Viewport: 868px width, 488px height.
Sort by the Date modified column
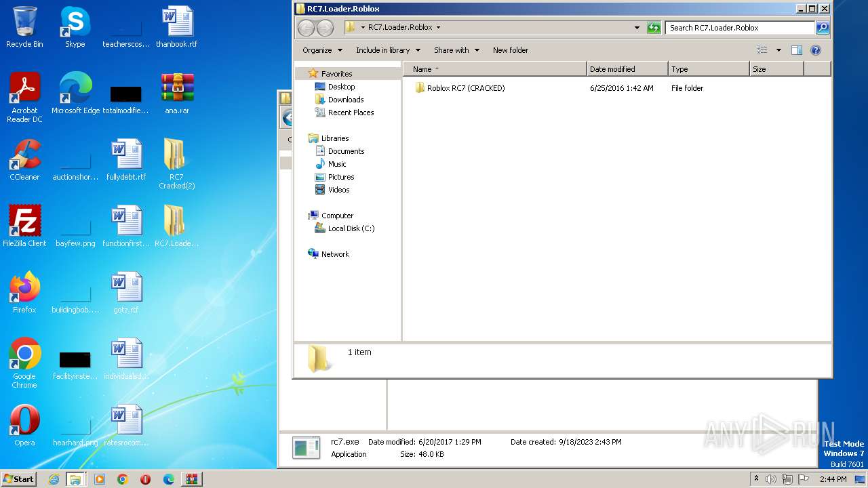[x=627, y=69]
